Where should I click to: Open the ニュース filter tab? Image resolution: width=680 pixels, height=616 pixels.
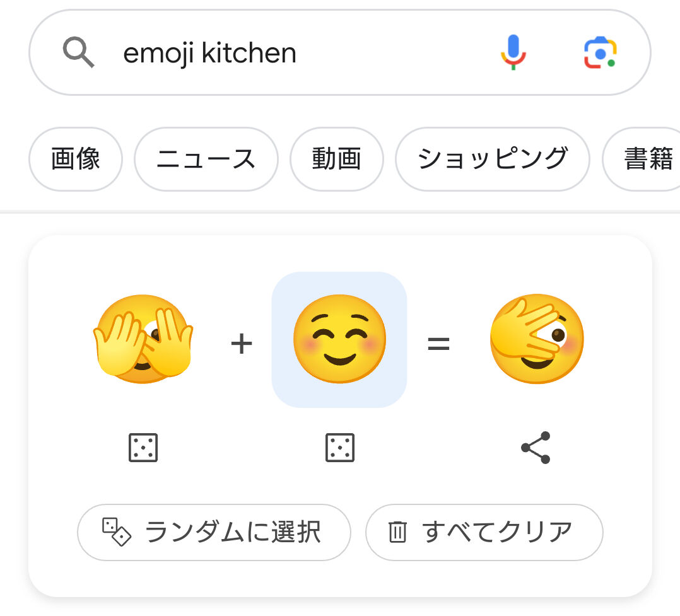click(x=206, y=159)
